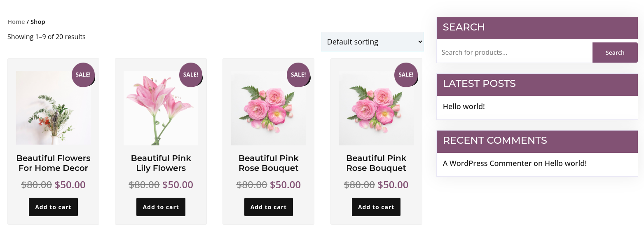The image size is (644, 236).
Task: Open the Home Decor flowers product image
Action: [53, 108]
